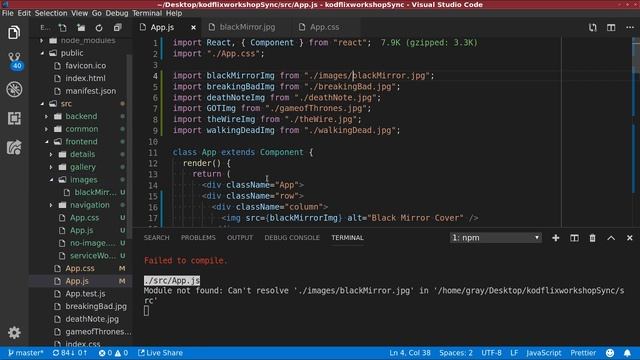Split the editor to the right
This screenshot has width=640, height=360.
[611, 27]
